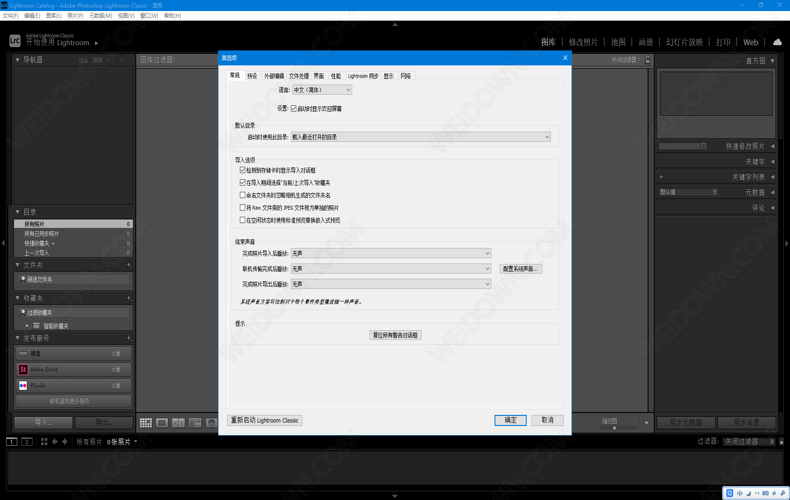This screenshot has width=790, height=500.
Task: Adjust the thumbnail size slider in toolbar
Action: click(614, 427)
